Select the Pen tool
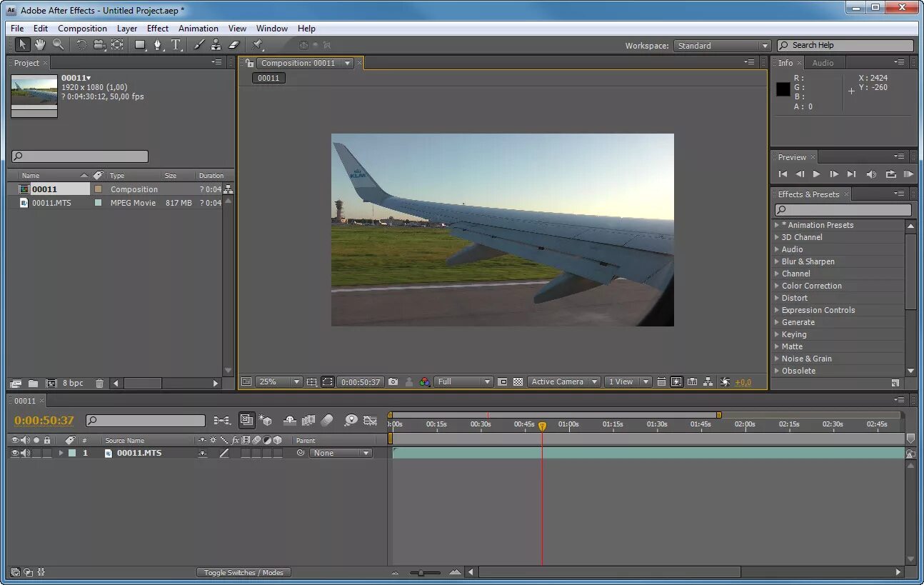Viewport: 924px width, 585px height. pyautogui.click(x=159, y=45)
